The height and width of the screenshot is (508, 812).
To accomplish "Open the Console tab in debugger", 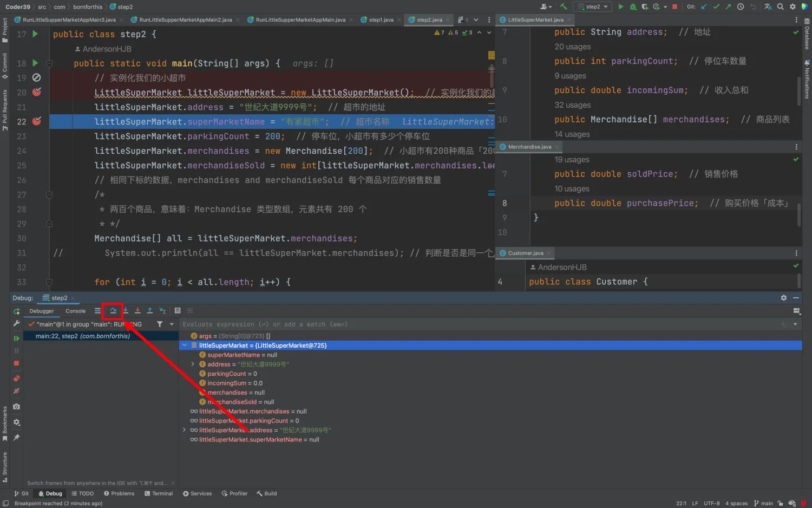I will [x=76, y=311].
